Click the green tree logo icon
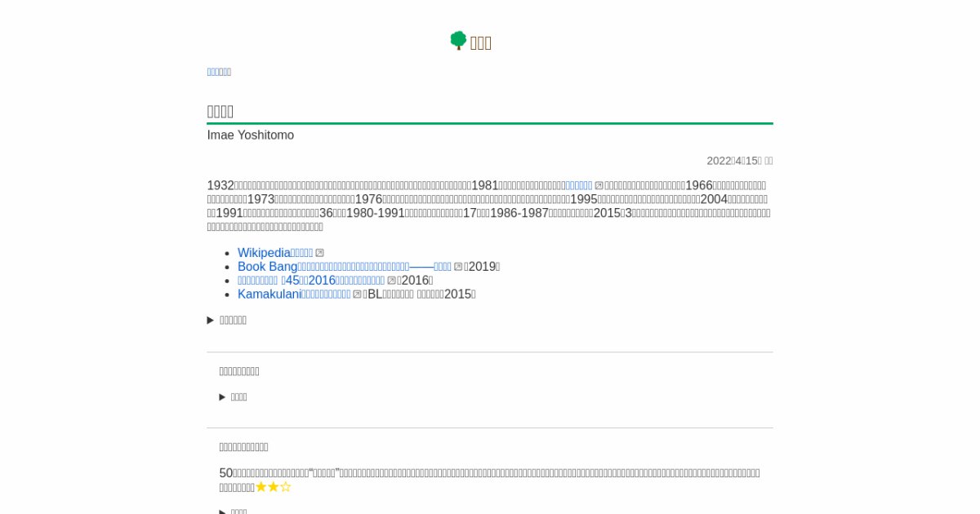Image resolution: width=980 pixels, height=514 pixels. click(458, 41)
